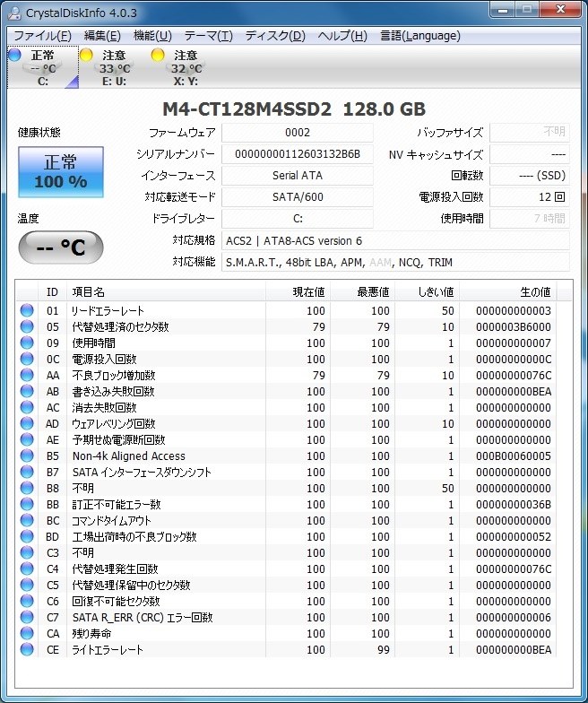Click raw value 000B00060005 in row B5
Image resolution: width=588 pixels, height=703 pixels.
[514, 456]
